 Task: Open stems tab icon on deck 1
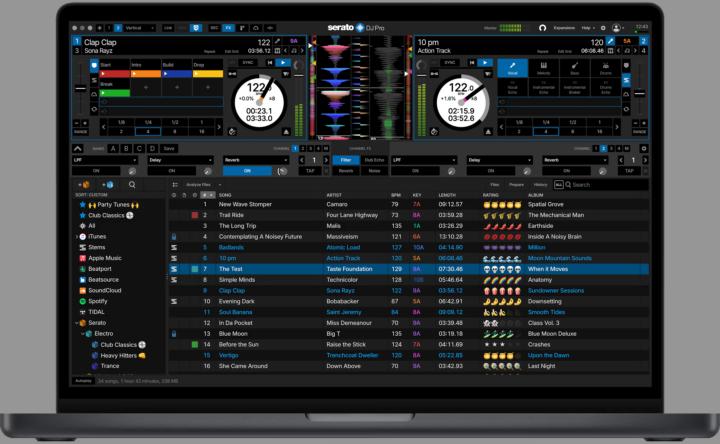pyautogui.click(x=94, y=80)
